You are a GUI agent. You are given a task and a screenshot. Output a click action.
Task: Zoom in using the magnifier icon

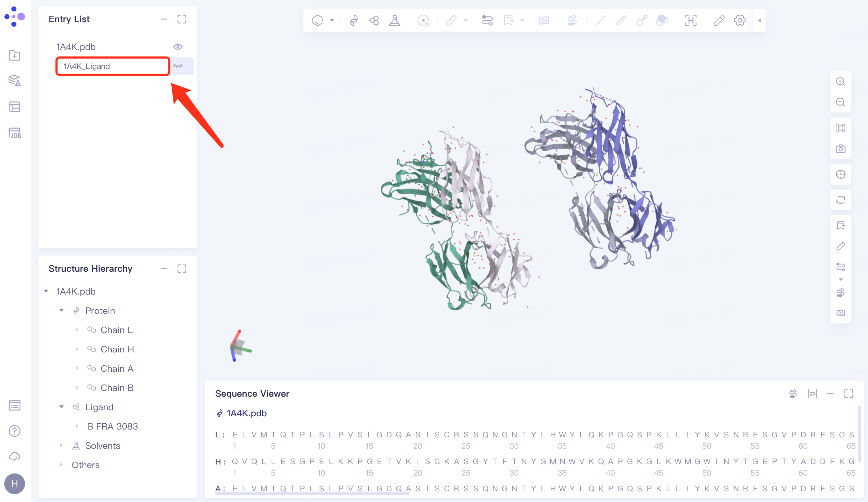tap(841, 82)
